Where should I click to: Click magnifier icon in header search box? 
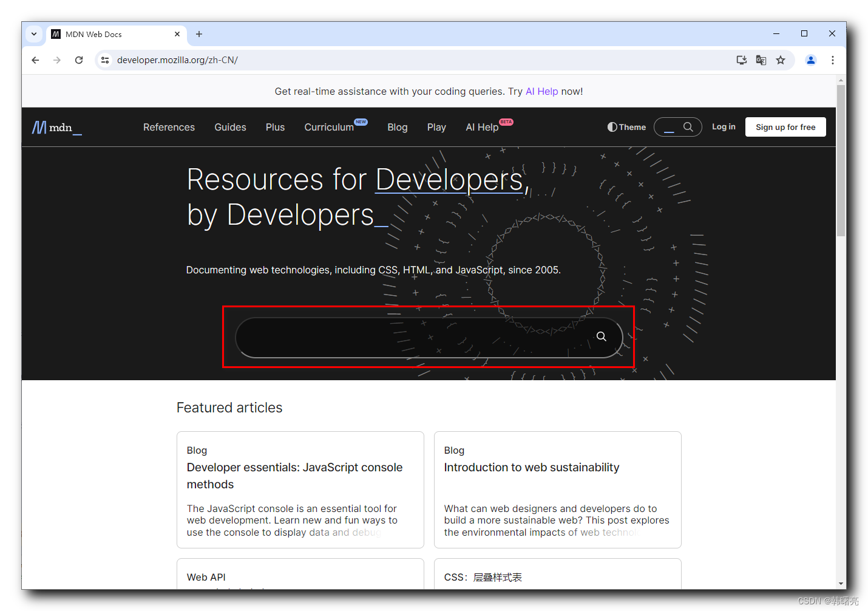pyautogui.click(x=688, y=127)
